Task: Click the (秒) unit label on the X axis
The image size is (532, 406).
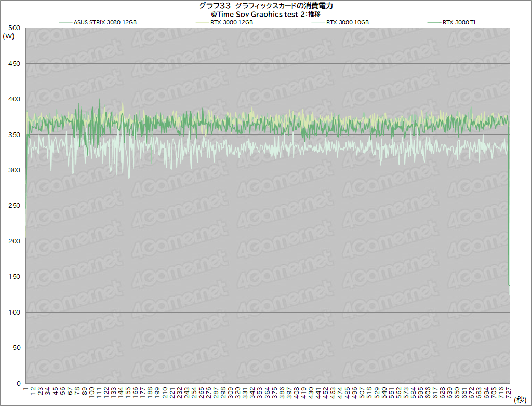Action: click(x=520, y=399)
